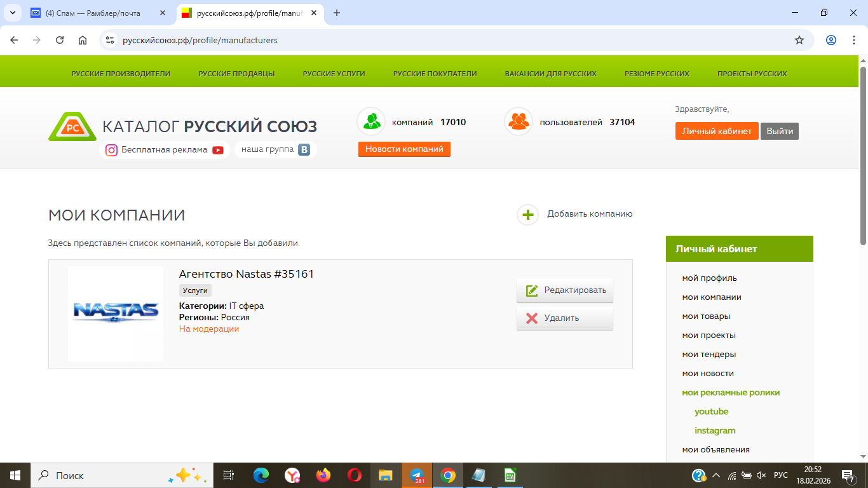The image size is (868, 488).
Task: Click the Windows taskbar search box
Action: click(122, 475)
